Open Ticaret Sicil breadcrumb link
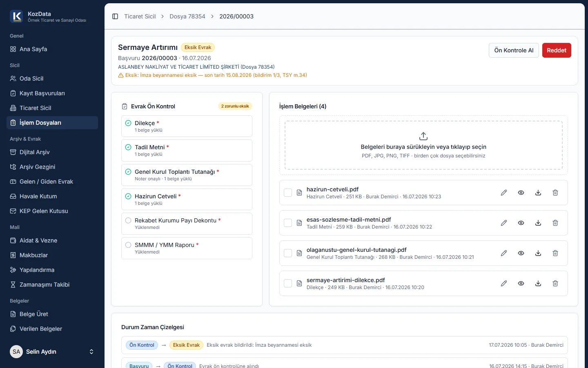 (x=140, y=16)
